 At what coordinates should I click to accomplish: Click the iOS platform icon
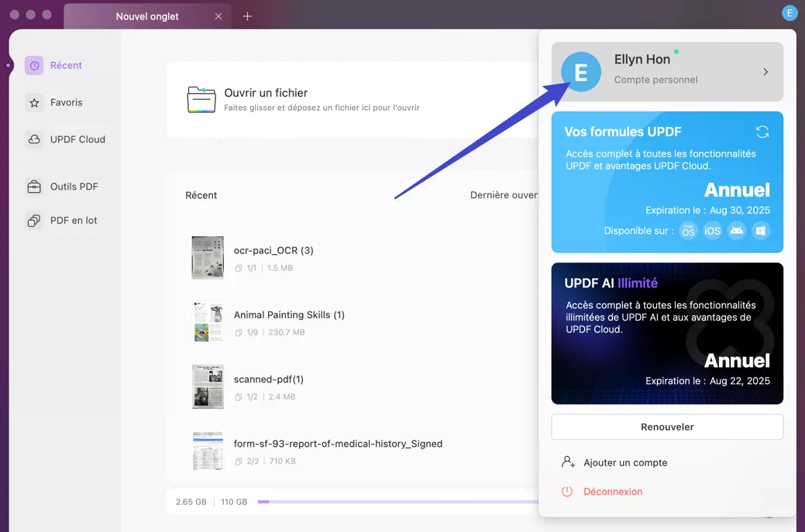(x=712, y=231)
